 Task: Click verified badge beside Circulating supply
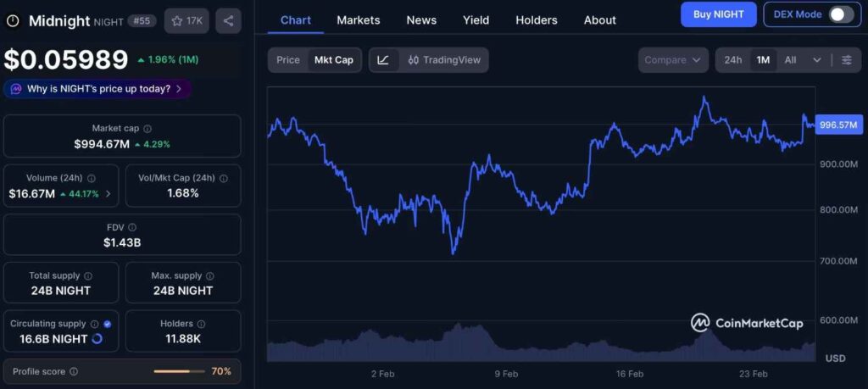107,324
